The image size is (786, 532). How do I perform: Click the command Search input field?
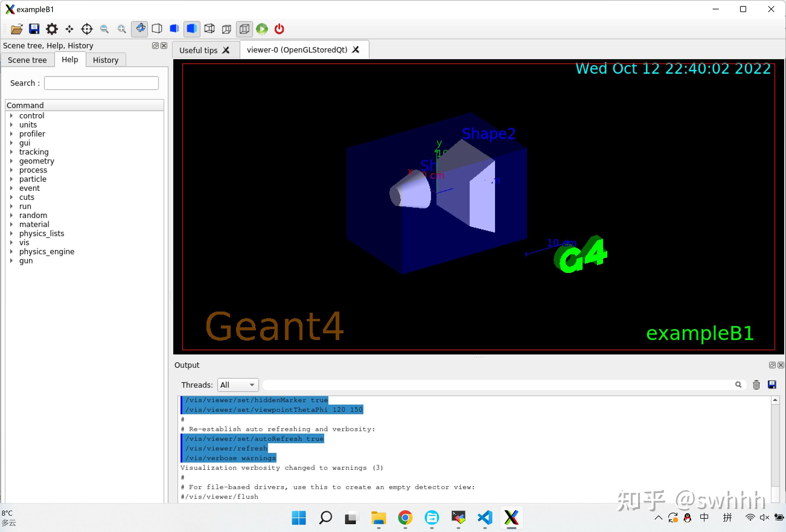click(x=101, y=83)
